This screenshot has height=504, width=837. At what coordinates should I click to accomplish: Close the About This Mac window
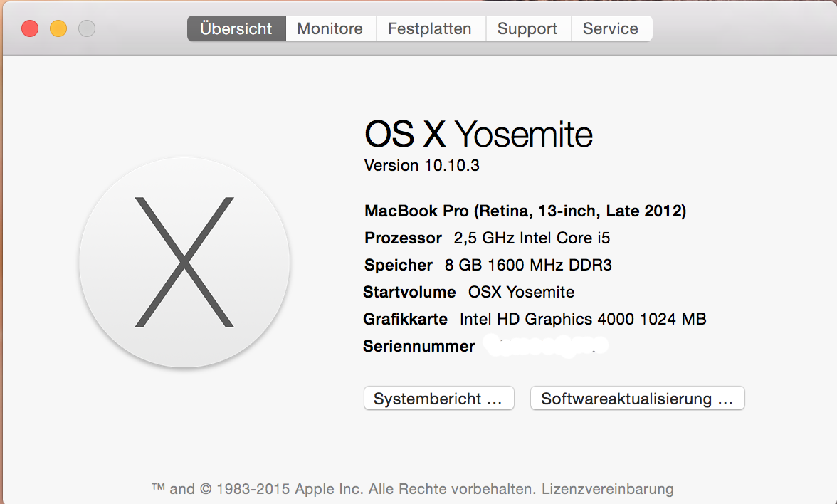coord(30,29)
